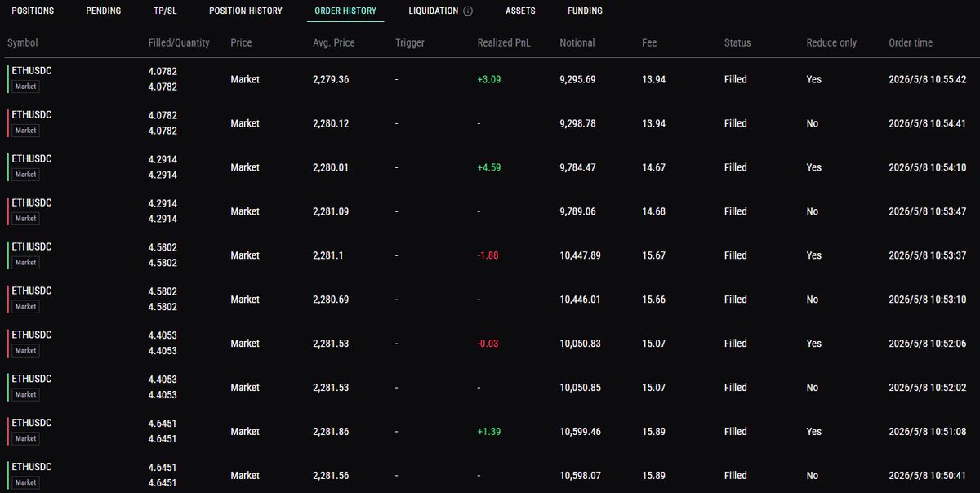Open the Position History tab
980x493 pixels.
(246, 11)
